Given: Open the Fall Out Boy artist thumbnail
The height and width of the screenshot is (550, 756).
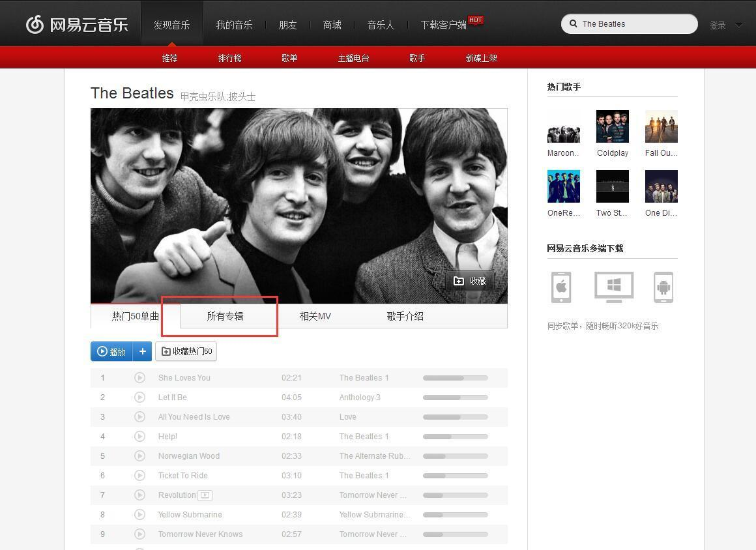Looking at the screenshot, I should click(x=661, y=126).
